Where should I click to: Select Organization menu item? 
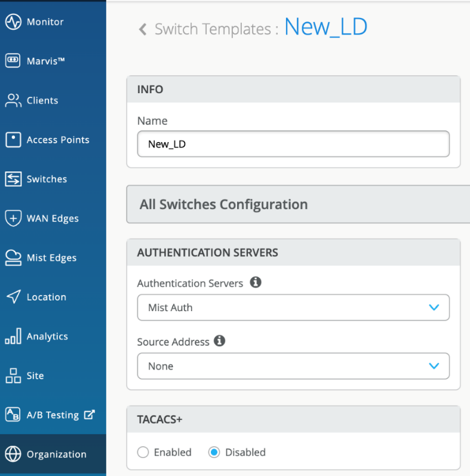[57, 454]
